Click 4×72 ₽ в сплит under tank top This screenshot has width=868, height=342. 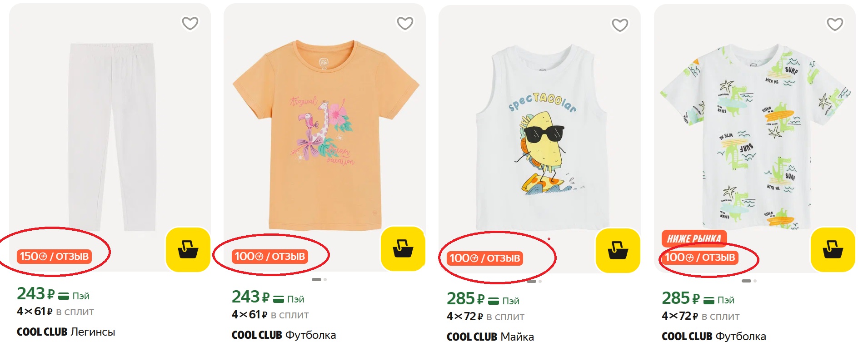[x=485, y=317]
